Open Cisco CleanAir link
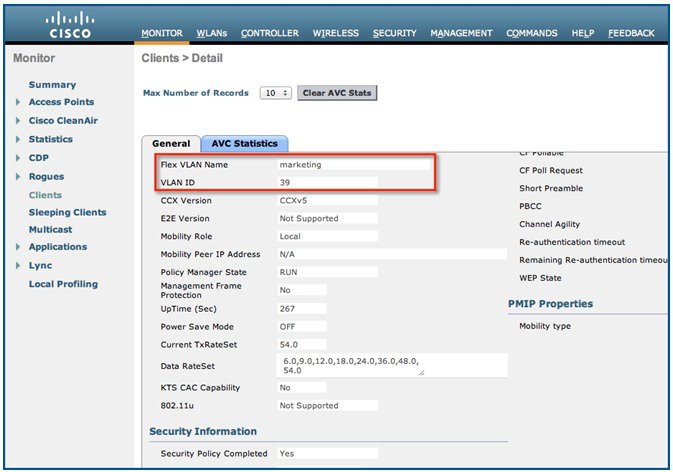This screenshot has width=673, height=472. tap(63, 121)
